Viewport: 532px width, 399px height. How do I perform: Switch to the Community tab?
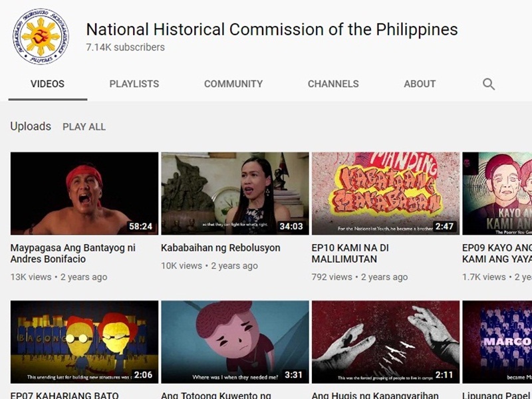point(233,84)
